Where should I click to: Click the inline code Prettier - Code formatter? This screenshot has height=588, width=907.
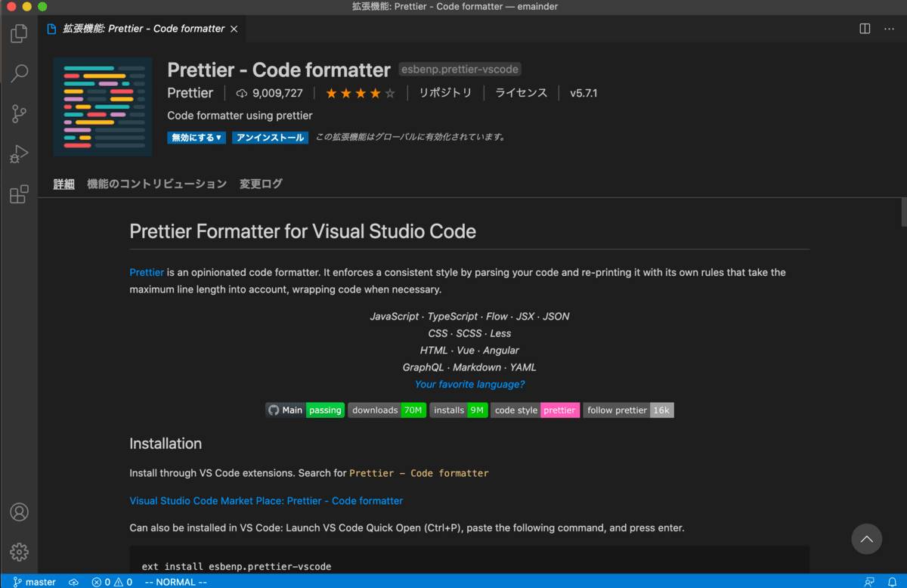click(x=419, y=473)
